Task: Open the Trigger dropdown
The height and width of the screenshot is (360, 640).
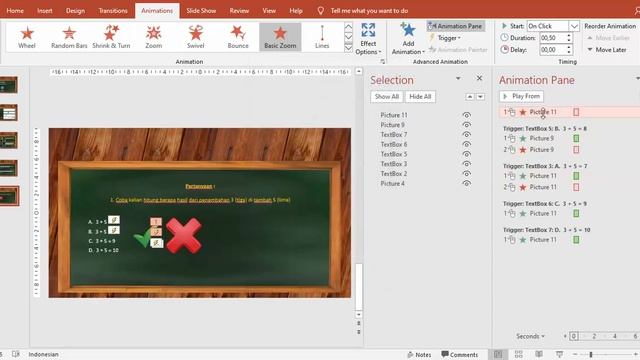Action: [445, 38]
